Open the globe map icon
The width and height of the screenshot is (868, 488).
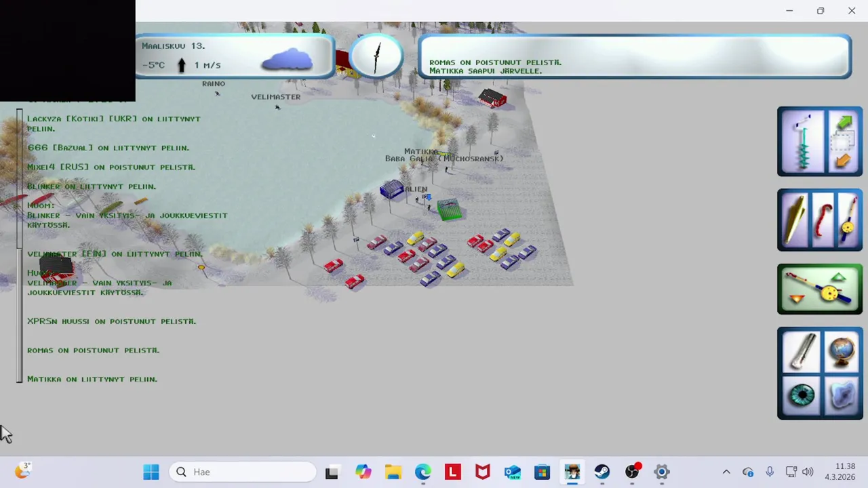pos(842,350)
